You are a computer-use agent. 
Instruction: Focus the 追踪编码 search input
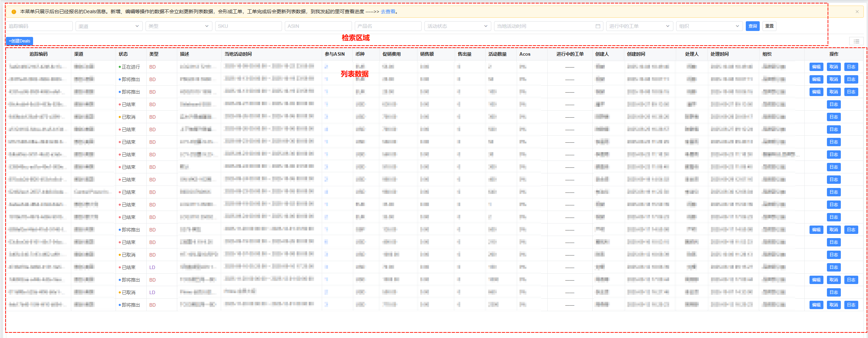[39, 26]
